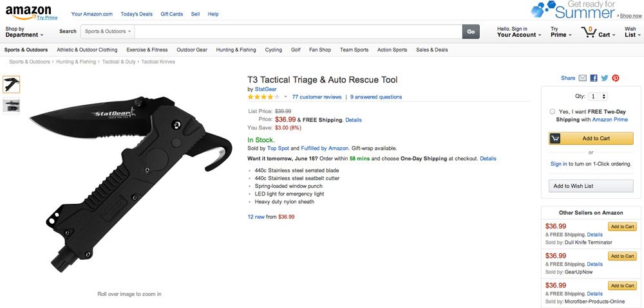Expand the Sports & Outdoors search category dropdown
The width and height of the screenshot is (644, 308).
tap(108, 31)
